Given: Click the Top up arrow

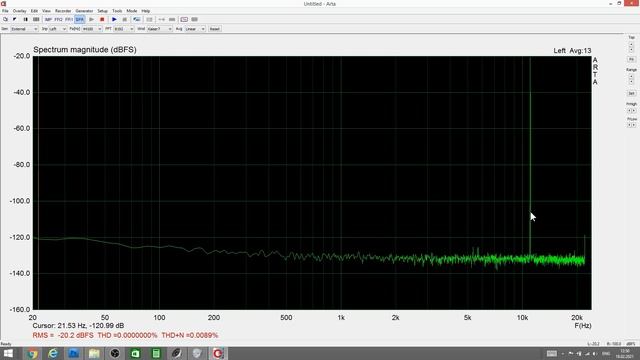Looking at the screenshot, I should [631, 44].
